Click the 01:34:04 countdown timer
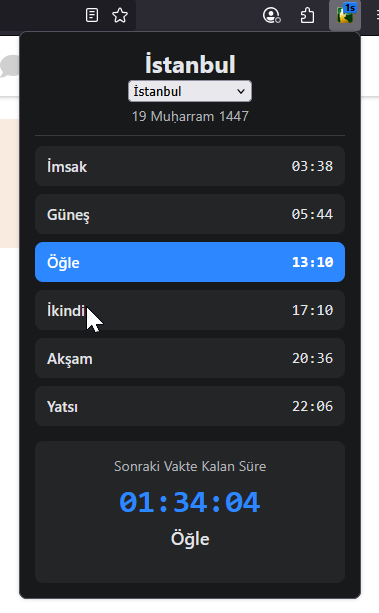Screen dimensions: 379x613 point(190,502)
